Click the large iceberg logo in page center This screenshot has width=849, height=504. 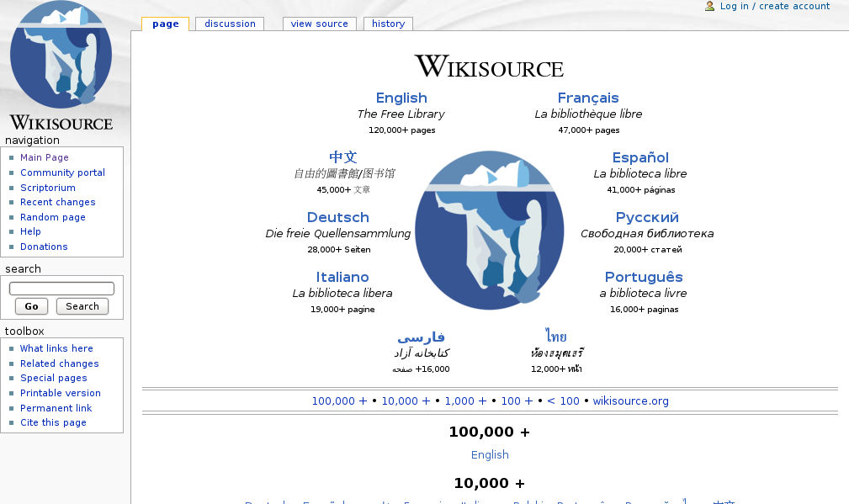[490, 230]
